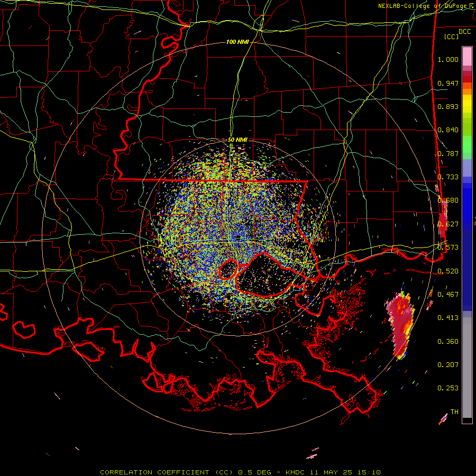This screenshot has height=476, width=476.
Task: Click the 0.840 scale value
Action: (x=448, y=130)
